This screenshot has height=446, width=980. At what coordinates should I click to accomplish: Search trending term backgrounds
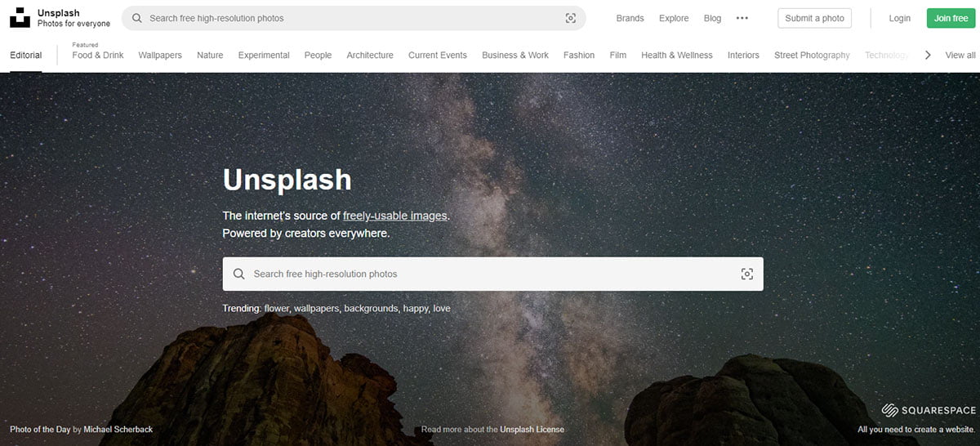tap(372, 309)
